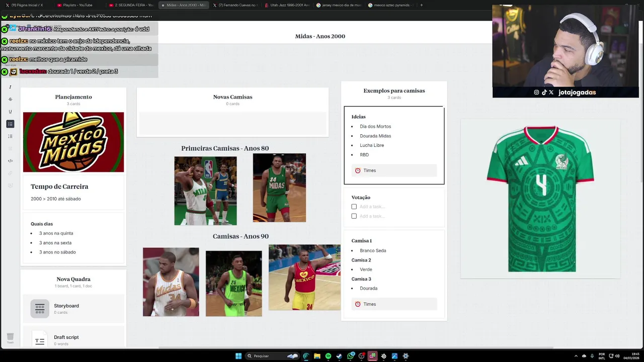Click the 'Primeiras Camisas - Anos 80' heading
The image size is (644, 362).
(225, 148)
